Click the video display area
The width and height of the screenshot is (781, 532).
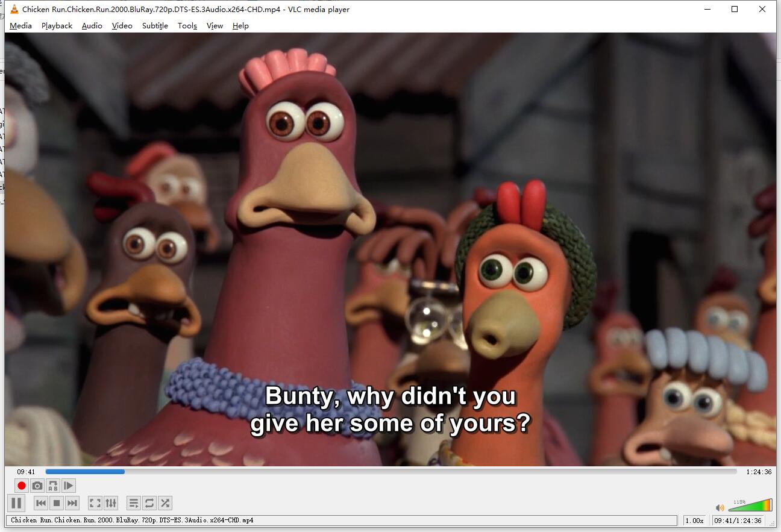click(x=390, y=249)
